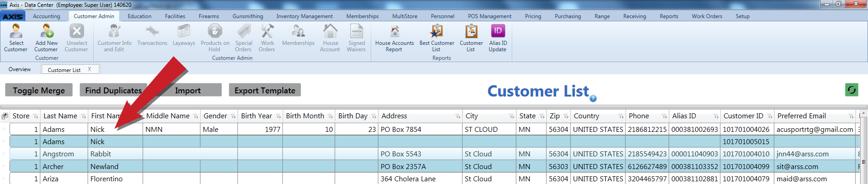Open the Customer List report icon
The image size is (868, 184).
click(471, 38)
